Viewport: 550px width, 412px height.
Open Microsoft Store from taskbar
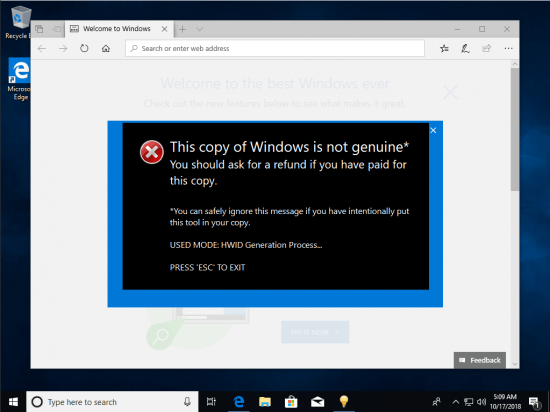click(x=291, y=402)
